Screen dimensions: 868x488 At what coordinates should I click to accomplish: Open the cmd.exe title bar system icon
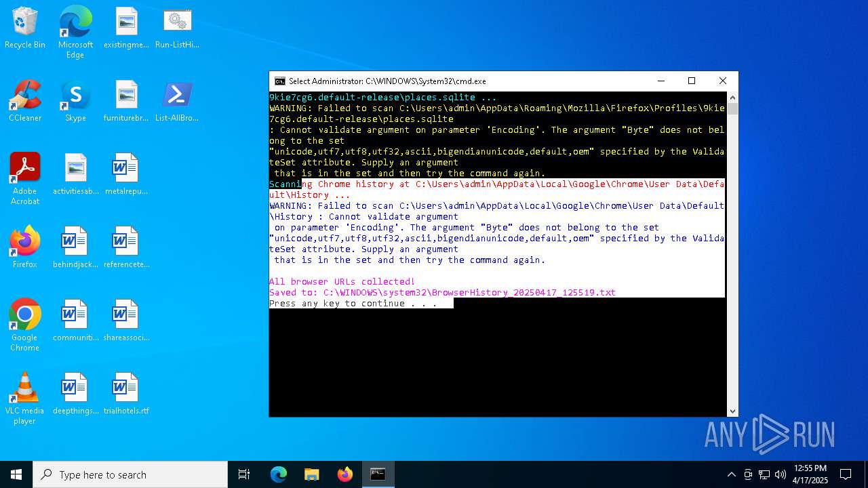click(x=279, y=81)
